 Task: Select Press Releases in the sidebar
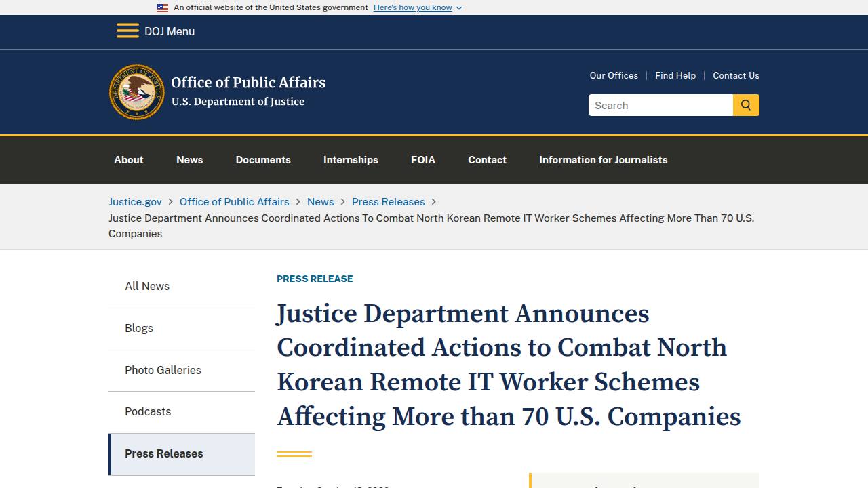(x=182, y=454)
